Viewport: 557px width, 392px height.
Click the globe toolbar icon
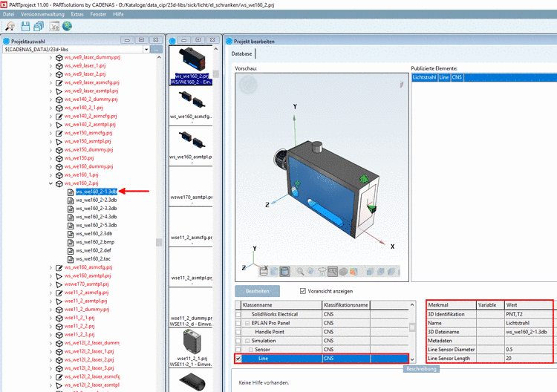coord(67,26)
